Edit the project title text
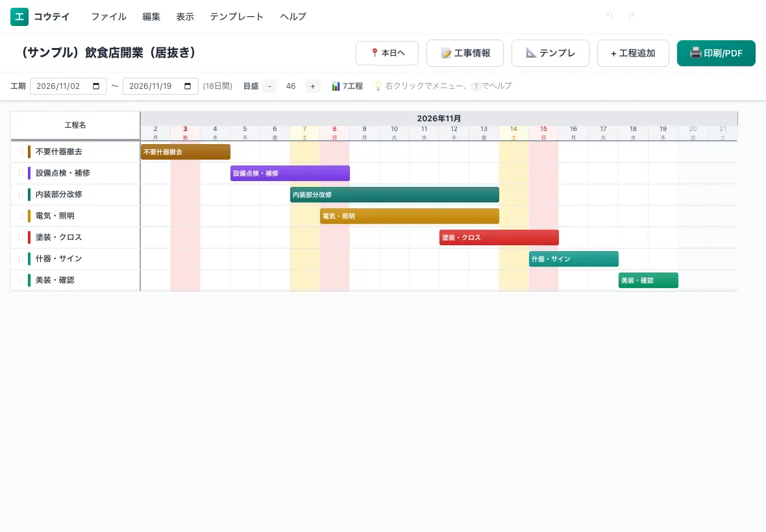This screenshot has height=532, width=766. coord(108,53)
